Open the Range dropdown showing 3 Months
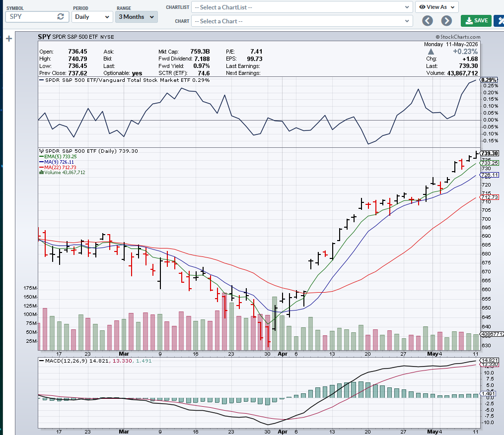The width and height of the screenshot is (504, 435). point(136,17)
